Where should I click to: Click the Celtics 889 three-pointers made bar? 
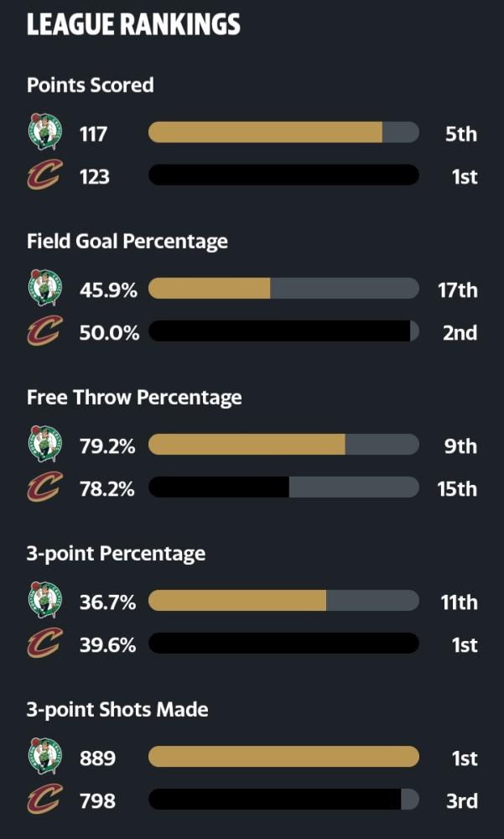point(283,757)
